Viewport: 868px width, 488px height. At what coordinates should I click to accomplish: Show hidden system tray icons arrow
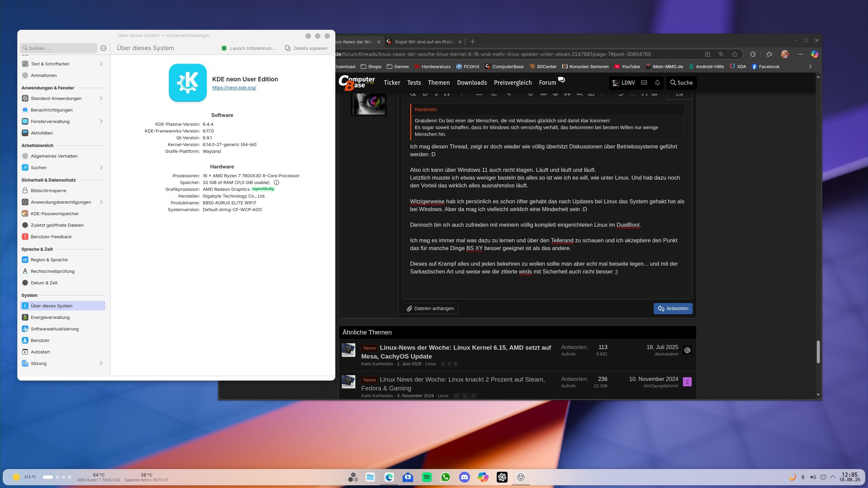tap(833, 477)
